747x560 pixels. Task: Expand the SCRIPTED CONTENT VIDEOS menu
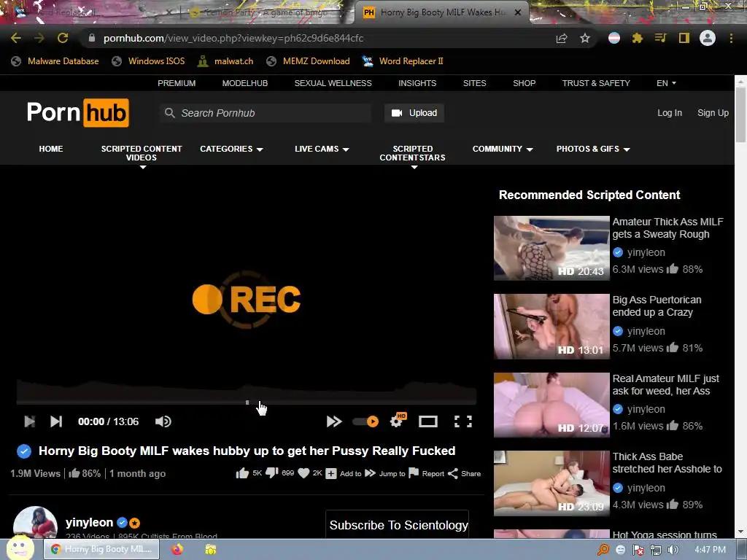click(x=142, y=153)
